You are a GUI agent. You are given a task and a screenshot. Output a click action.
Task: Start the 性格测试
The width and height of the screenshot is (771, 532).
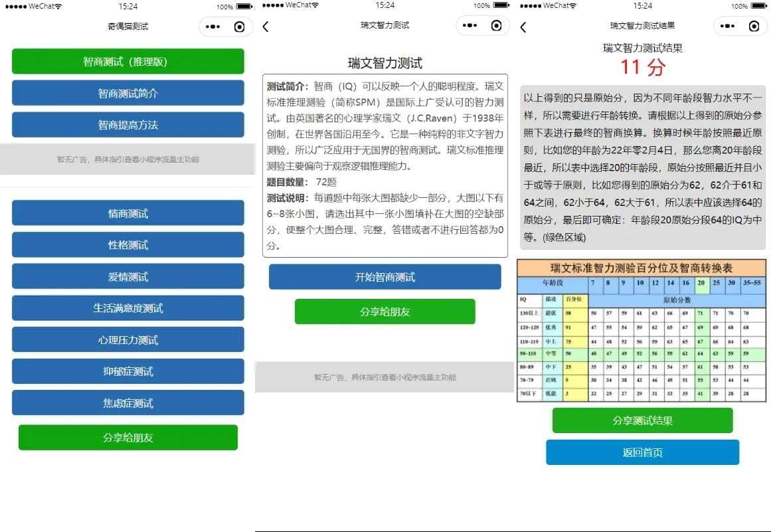[128, 244]
